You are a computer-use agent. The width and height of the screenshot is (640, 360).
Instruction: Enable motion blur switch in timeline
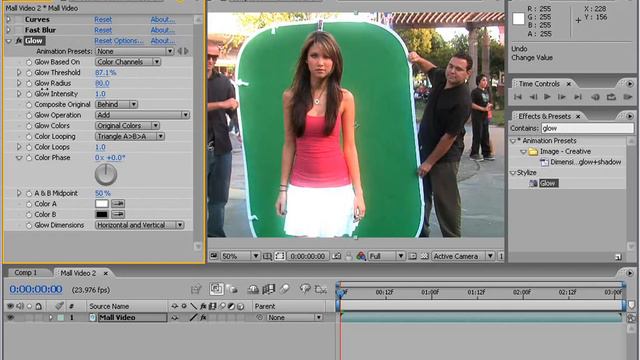[x=285, y=289]
